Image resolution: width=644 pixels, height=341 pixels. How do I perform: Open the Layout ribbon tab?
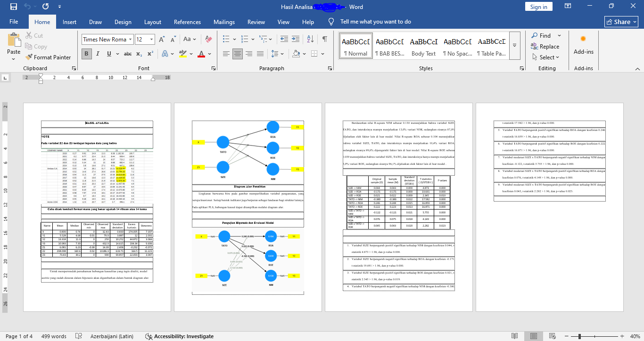(152, 22)
